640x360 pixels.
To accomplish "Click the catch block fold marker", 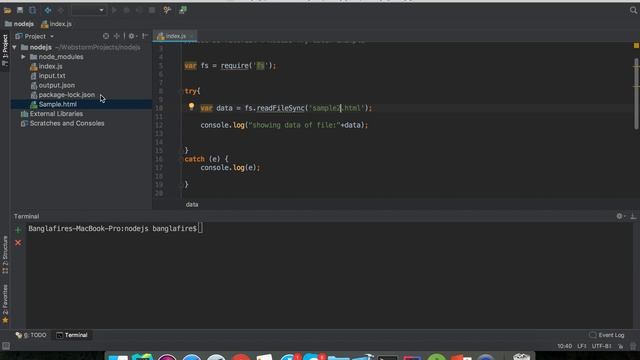I will pyautogui.click(x=180, y=159).
